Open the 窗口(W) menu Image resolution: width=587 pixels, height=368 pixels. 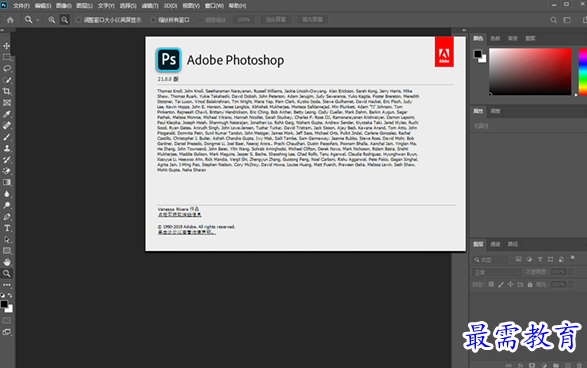tap(214, 6)
